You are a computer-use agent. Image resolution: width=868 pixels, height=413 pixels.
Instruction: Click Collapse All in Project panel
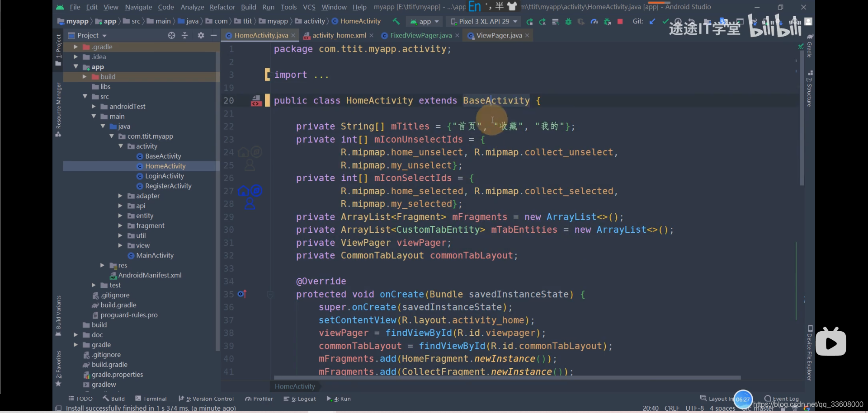point(184,35)
